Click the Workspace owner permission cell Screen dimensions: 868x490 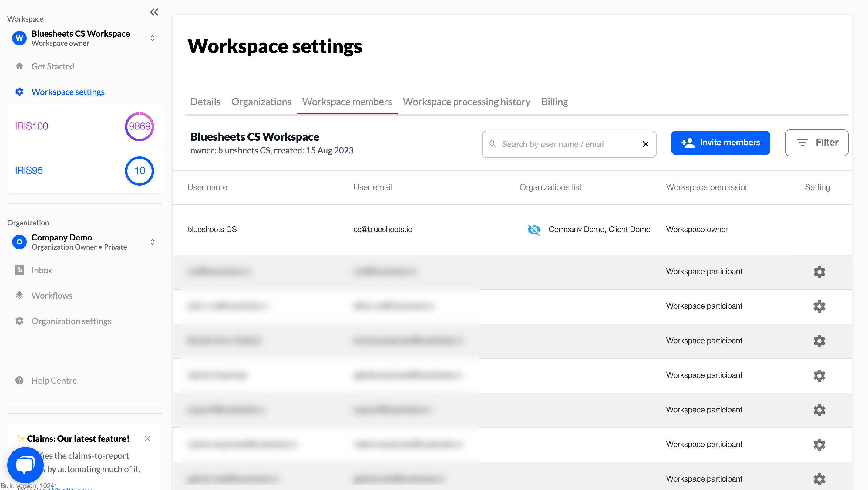pos(697,229)
